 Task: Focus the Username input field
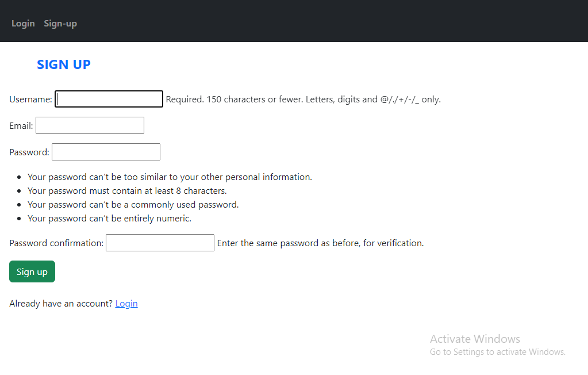pos(109,99)
